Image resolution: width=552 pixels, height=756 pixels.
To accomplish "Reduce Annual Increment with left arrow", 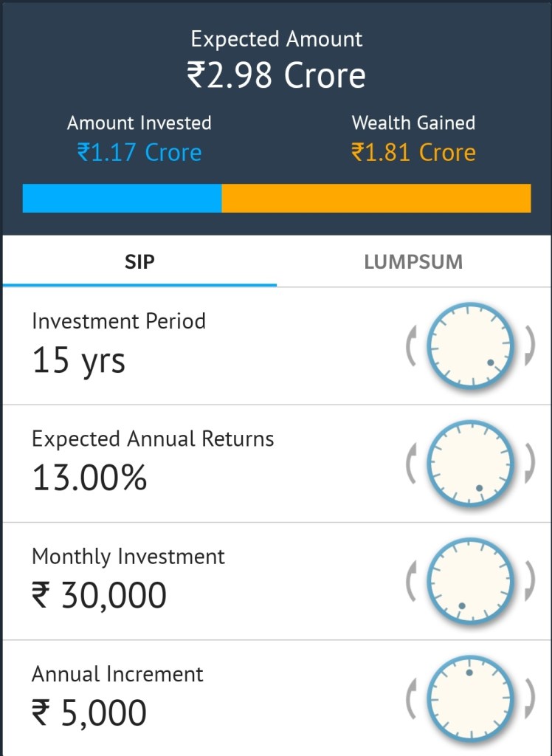I will pos(411,699).
